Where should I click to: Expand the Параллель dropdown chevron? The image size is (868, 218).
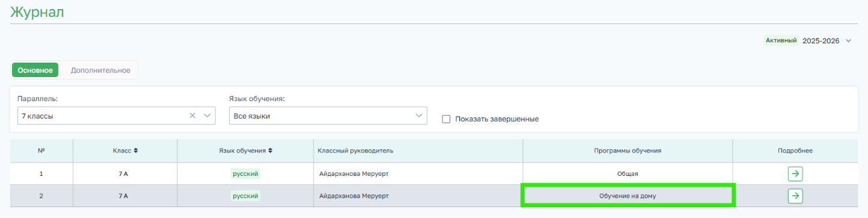207,116
